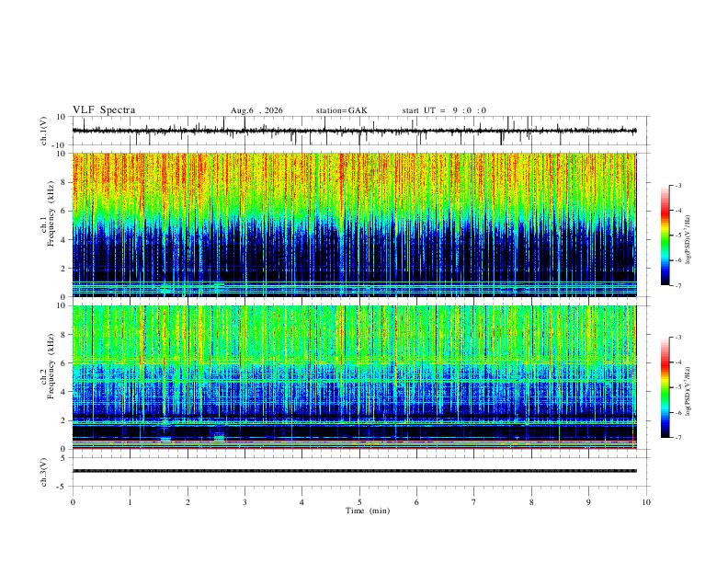Click the Time (min) axis label
The height and width of the screenshot is (563, 728).
pos(368,511)
